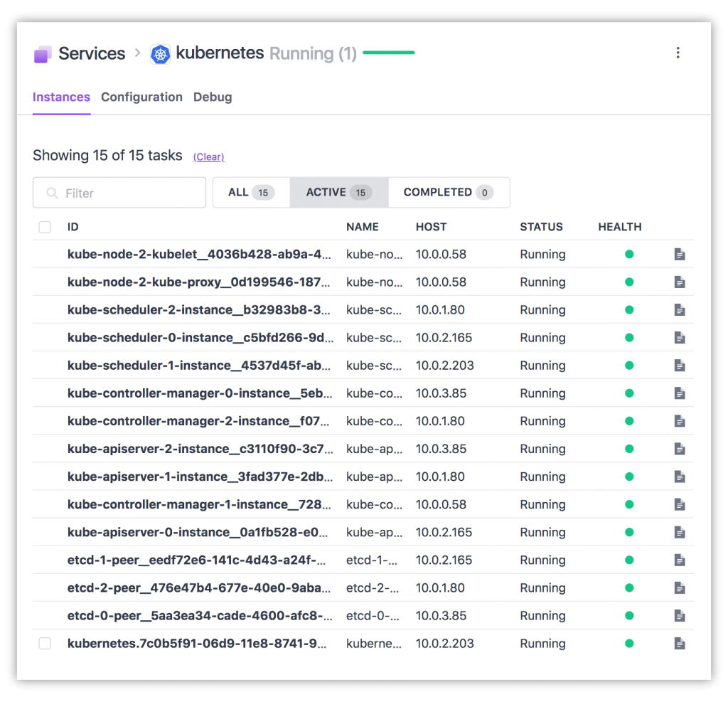Open task etcd-2-peer__476e47b4 ID link

(199, 588)
